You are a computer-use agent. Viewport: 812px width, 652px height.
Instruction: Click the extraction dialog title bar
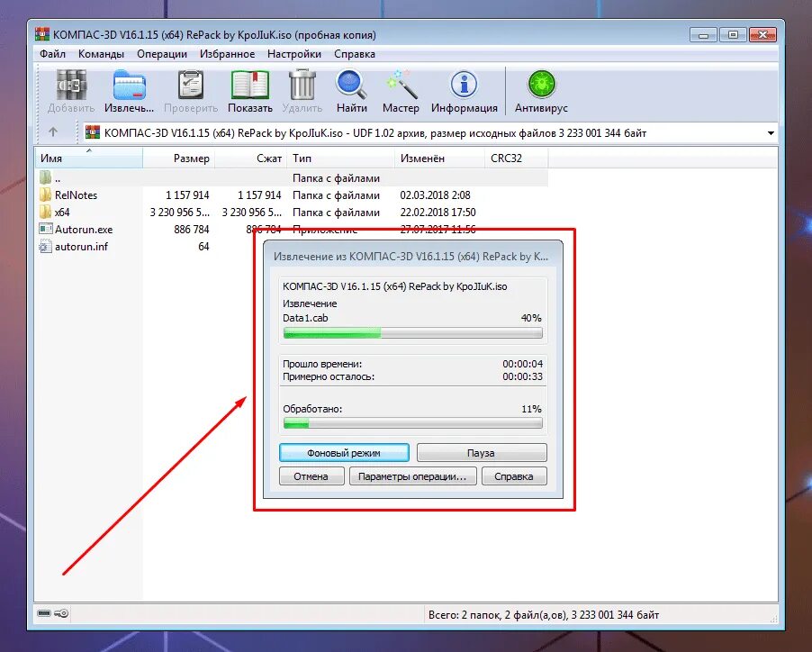pyautogui.click(x=412, y=257)
